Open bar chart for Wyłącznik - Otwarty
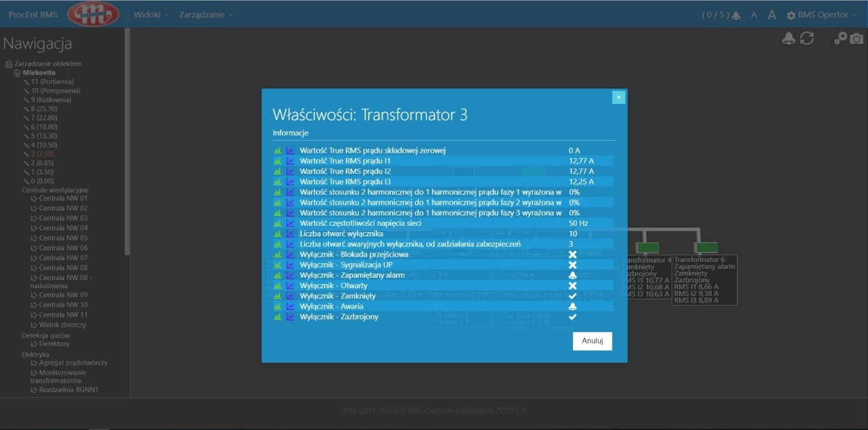 278,286
